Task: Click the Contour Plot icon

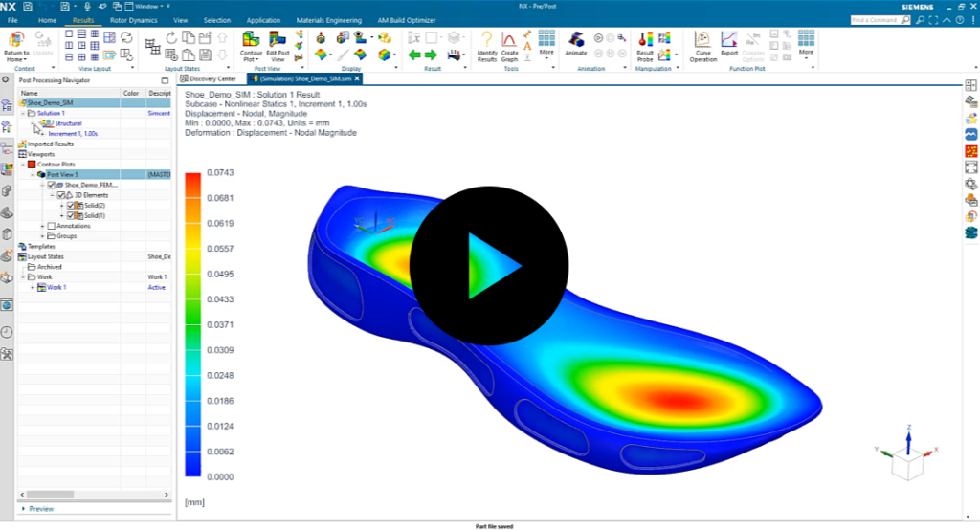Action: coord(251,40)
